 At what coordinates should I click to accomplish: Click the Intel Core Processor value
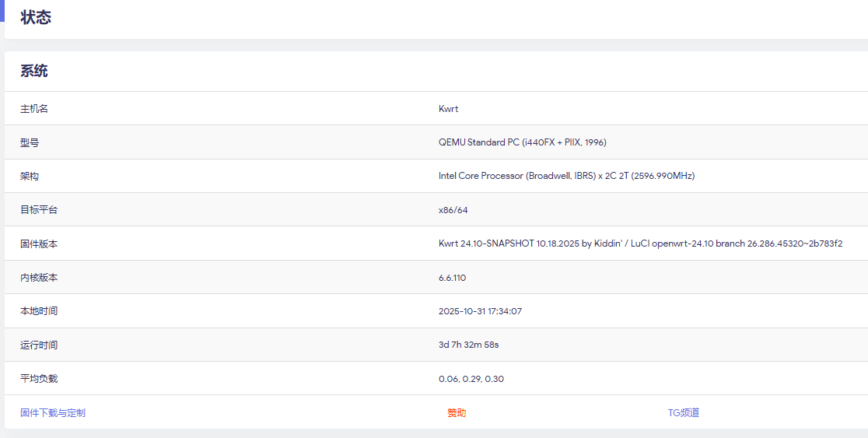tap(566, 176)
